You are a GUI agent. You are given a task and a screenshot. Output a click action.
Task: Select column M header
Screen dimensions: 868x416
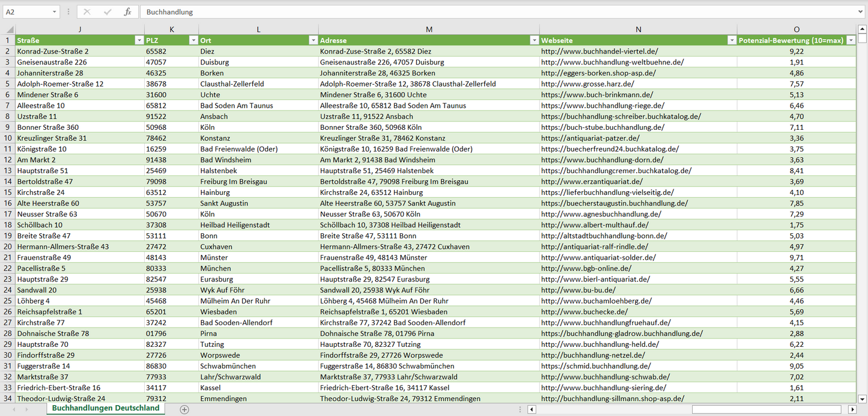[x=429, y=29]
